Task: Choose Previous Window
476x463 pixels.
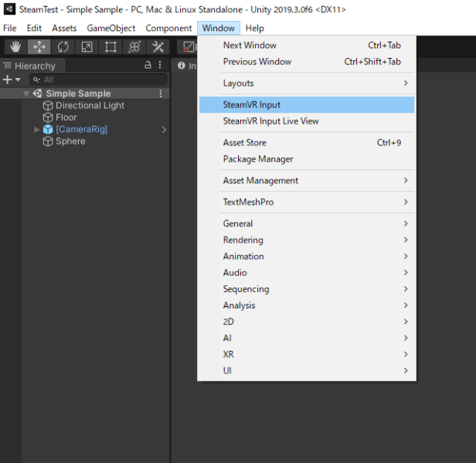Action: [x=307, y=62]
